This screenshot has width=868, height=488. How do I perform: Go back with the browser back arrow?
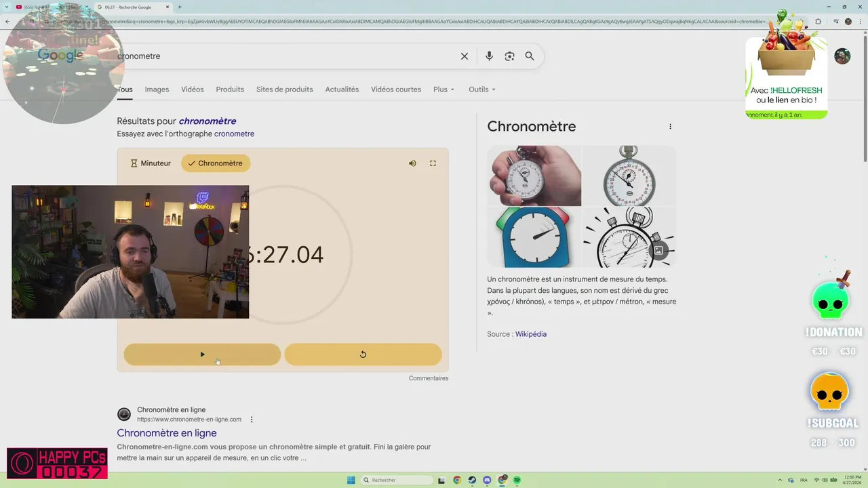[x=7, y=21]
